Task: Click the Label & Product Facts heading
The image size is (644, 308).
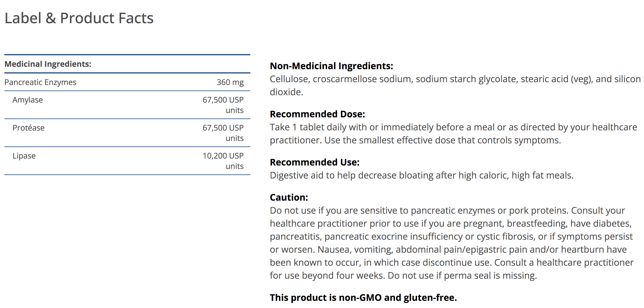Action: click(79, 18)
